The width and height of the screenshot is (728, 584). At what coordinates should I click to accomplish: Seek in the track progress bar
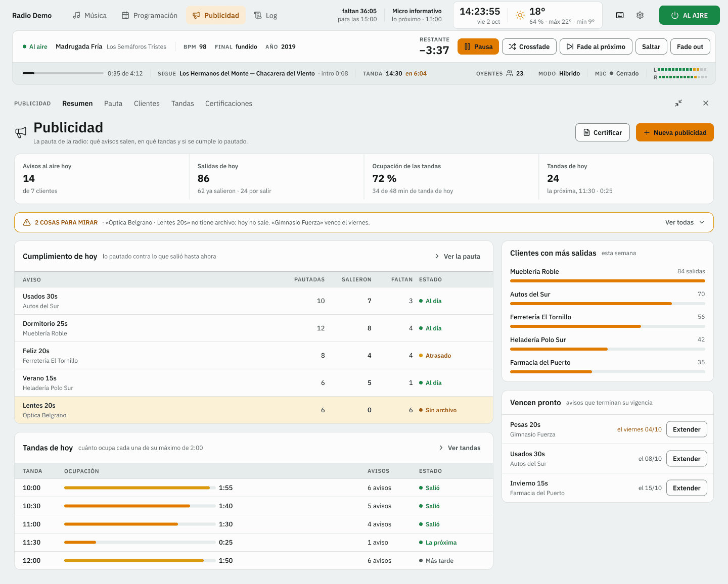(x=63, y=73)
